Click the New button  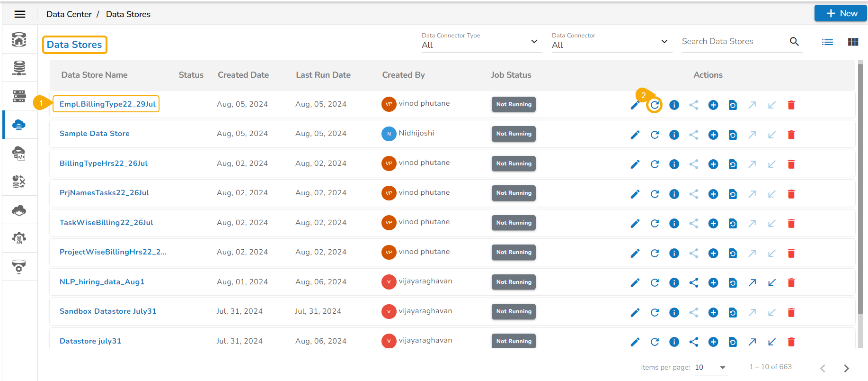(841, 13)
